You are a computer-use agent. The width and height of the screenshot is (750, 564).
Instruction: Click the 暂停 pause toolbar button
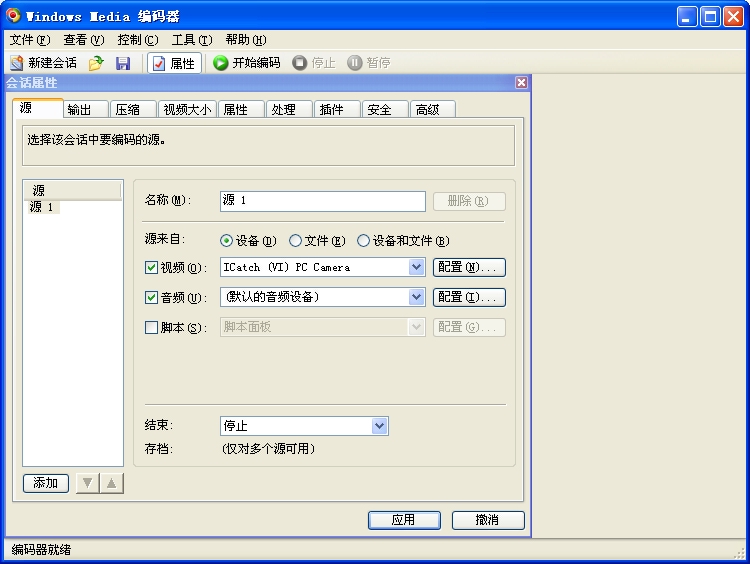369,63
